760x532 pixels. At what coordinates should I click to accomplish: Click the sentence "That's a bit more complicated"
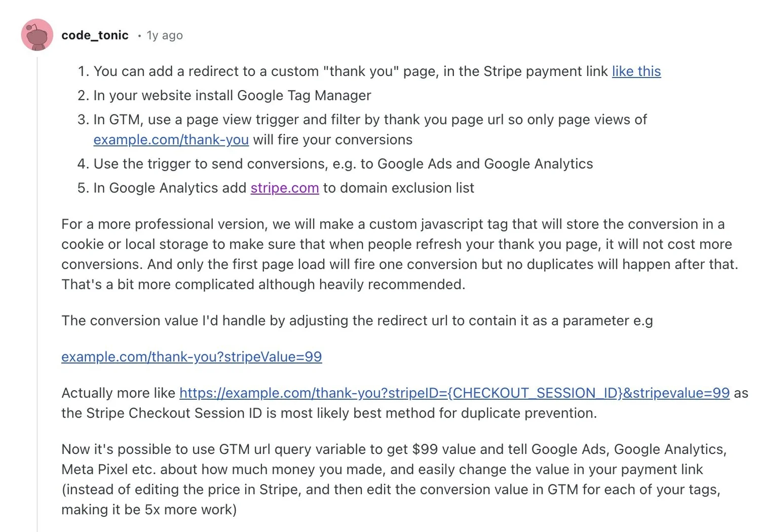263,285
